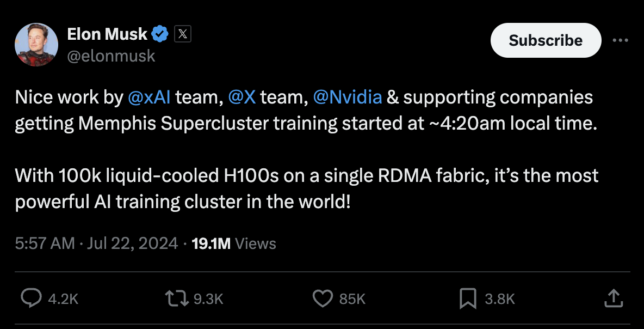Open Elon Musk's profile picture

pyautogui.click(x=36, y=45)
